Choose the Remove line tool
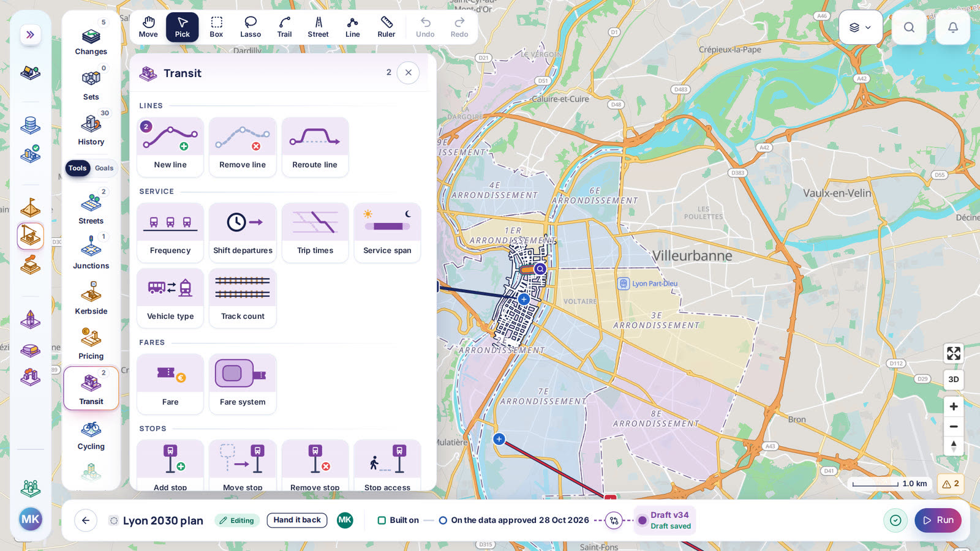980x551 pixels. tap(243, 147)
